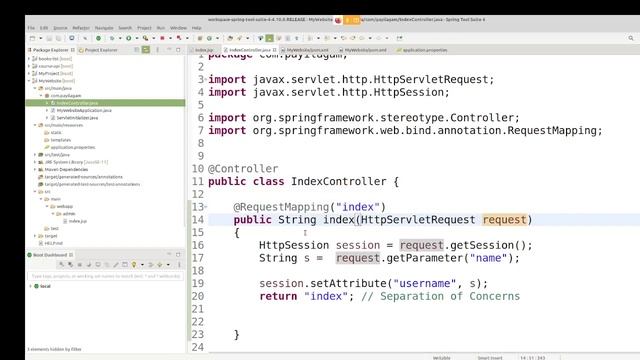
Task: Open Boot Dashboard view menu (three dots)
Action: click(x=179, y=265)
